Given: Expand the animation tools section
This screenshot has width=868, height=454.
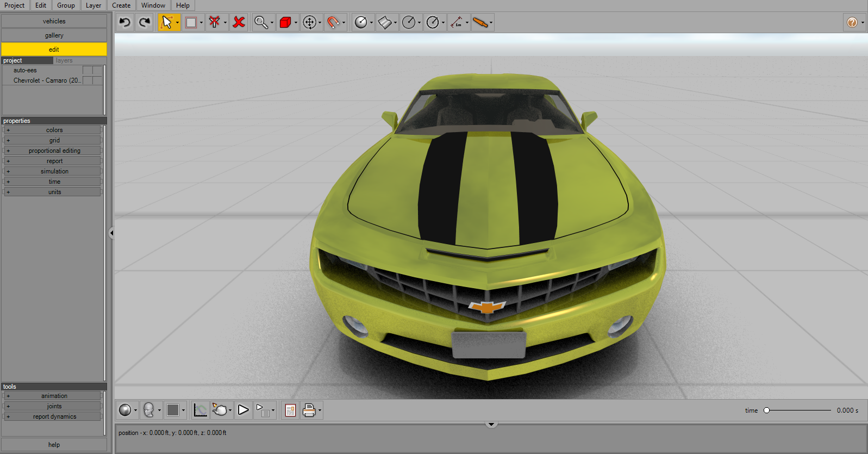Looking at the screenshot, I should click(52, 396).
